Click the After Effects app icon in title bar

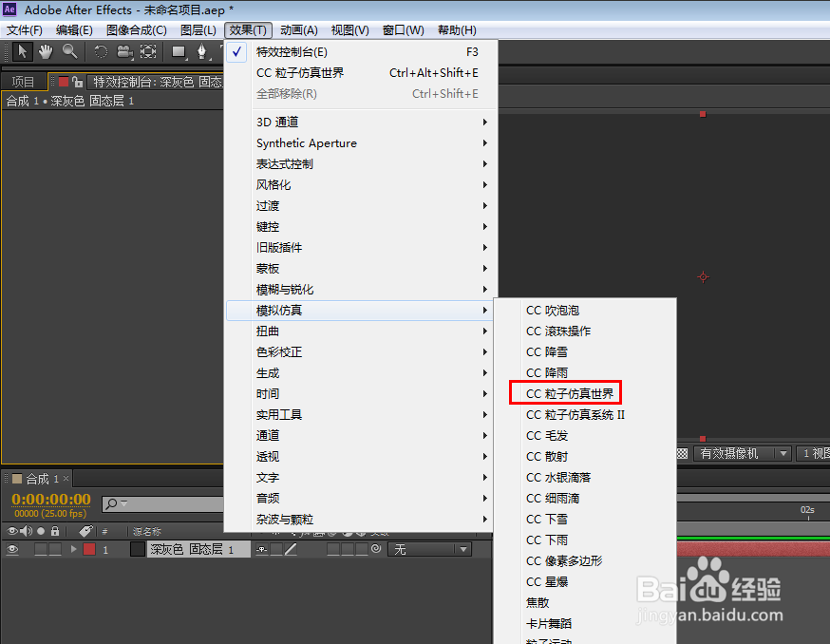tap(9, 9)
